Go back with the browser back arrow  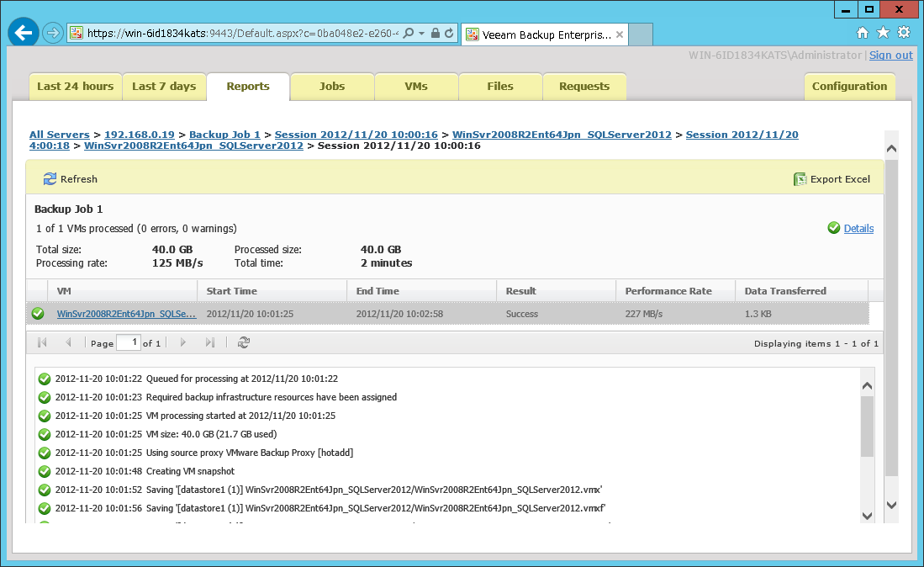tap(24, 33)
